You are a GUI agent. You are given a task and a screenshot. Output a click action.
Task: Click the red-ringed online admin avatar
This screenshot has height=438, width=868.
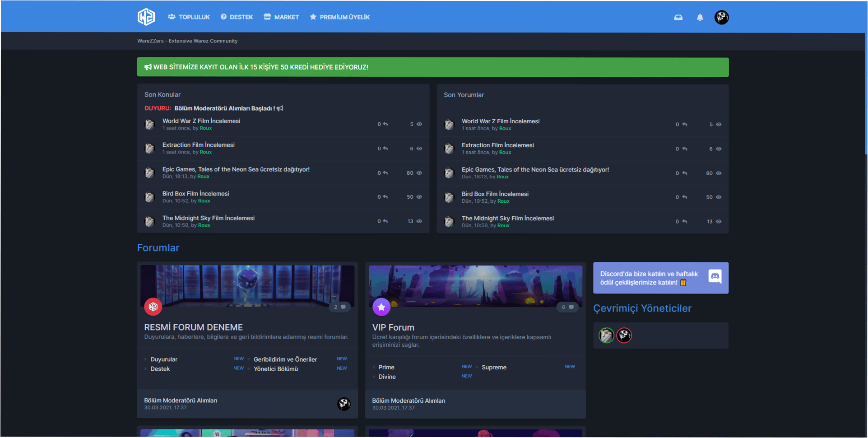pyautogui.click(x=624, y=335)
